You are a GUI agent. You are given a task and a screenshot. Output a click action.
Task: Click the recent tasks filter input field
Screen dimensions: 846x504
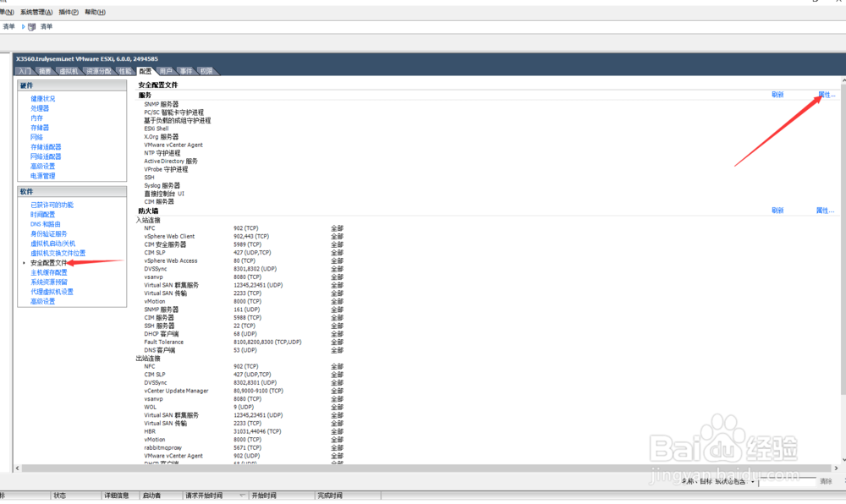pos(787,482)
